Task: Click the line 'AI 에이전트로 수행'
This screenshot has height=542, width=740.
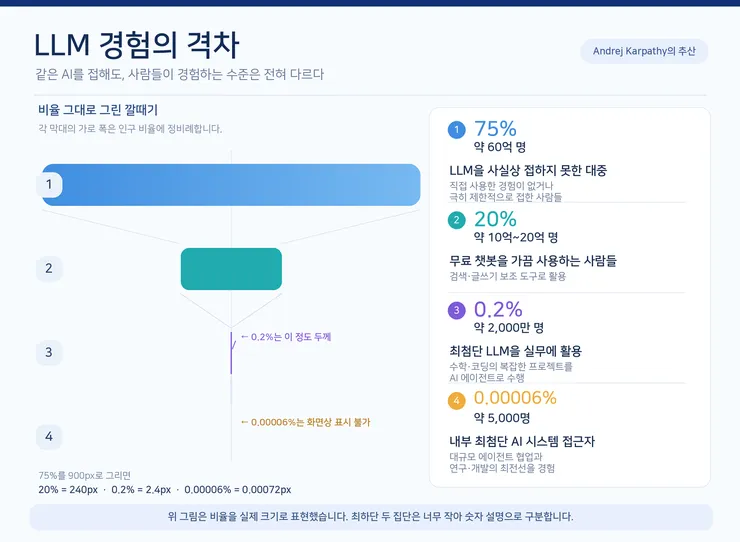Action: (x=487, y=378)
